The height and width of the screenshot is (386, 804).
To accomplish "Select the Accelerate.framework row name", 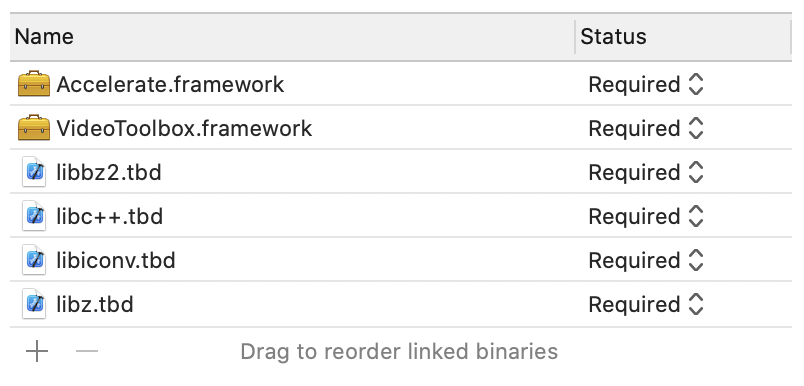I will click(170, 85).
